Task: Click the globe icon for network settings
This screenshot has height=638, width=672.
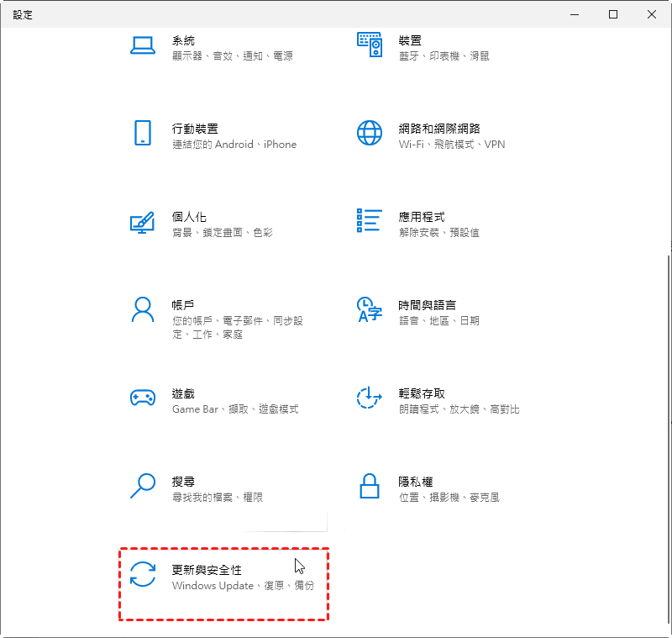Action: point(370,134)
